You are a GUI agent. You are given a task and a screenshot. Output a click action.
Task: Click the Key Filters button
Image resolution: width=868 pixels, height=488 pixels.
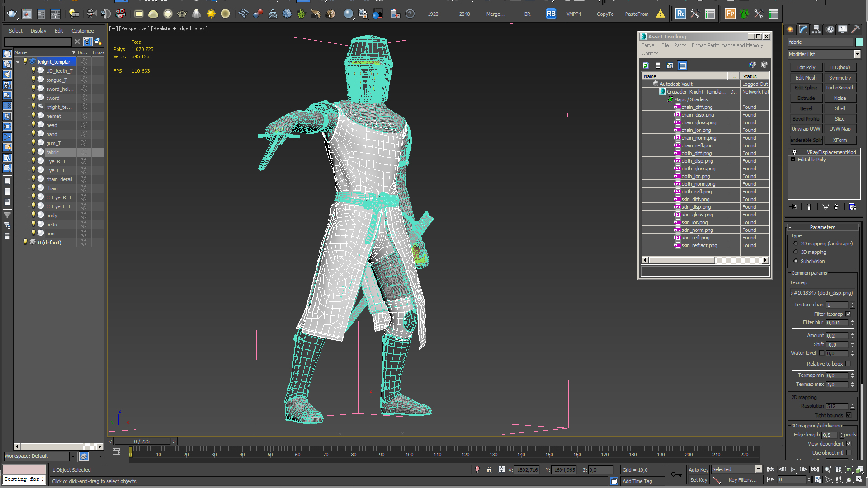pos(742,480)
